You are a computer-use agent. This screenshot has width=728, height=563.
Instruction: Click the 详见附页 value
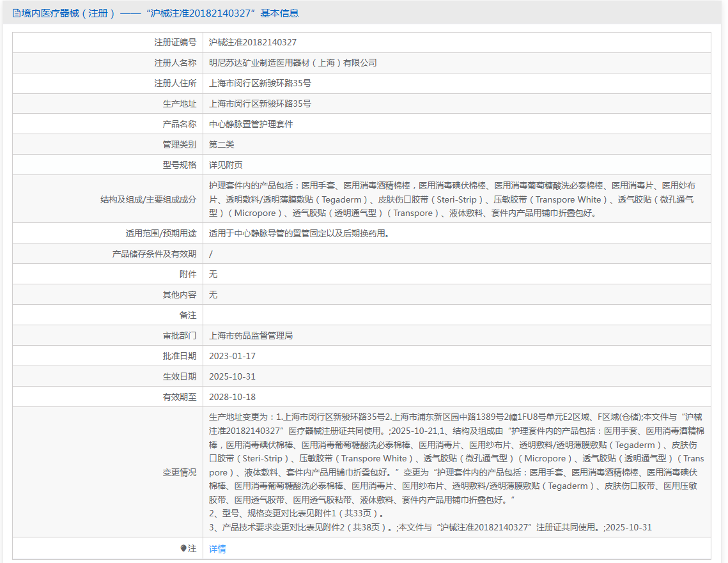coord(226,165)
